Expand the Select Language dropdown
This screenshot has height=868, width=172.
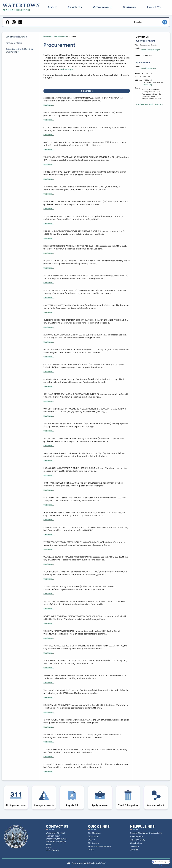161,862
